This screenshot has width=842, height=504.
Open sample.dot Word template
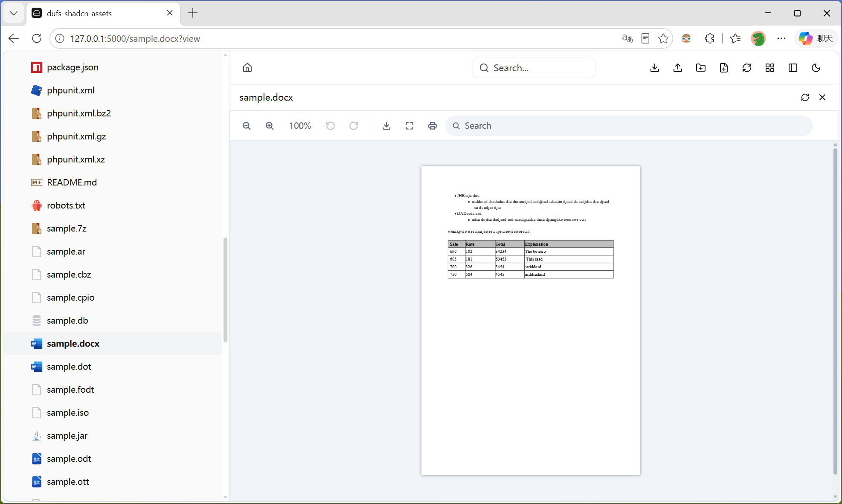tap(113, 367)
